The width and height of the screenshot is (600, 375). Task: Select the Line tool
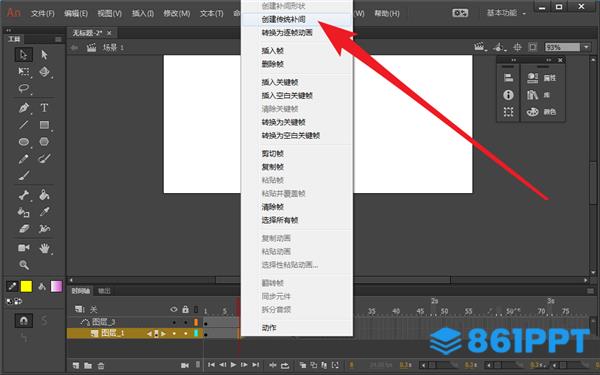pyautogui.click(x=24, y=125)
